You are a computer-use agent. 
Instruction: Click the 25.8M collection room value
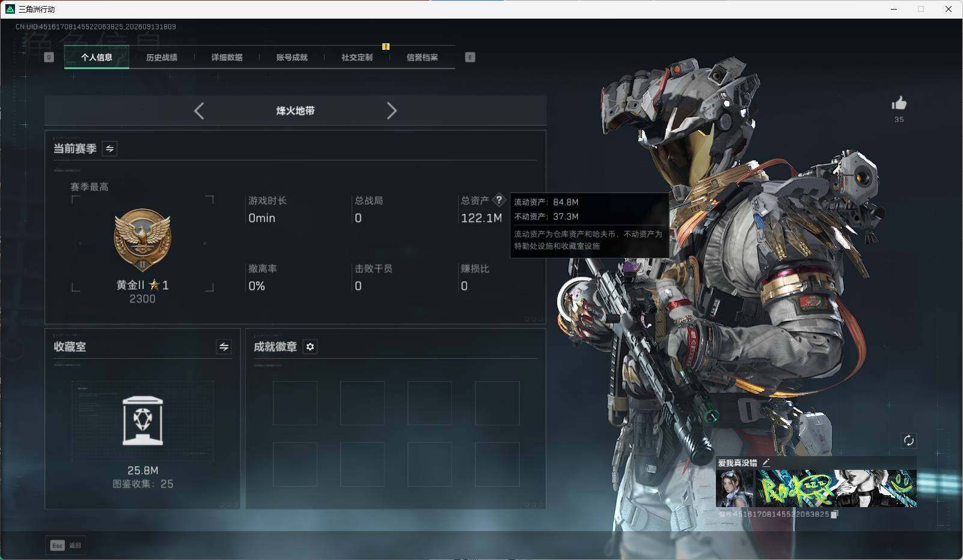tap(142, 470)
